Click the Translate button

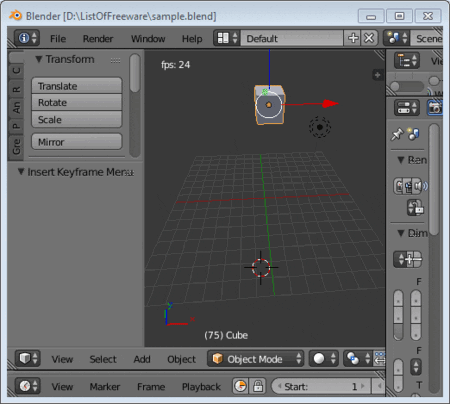click(x=77, y=86)
